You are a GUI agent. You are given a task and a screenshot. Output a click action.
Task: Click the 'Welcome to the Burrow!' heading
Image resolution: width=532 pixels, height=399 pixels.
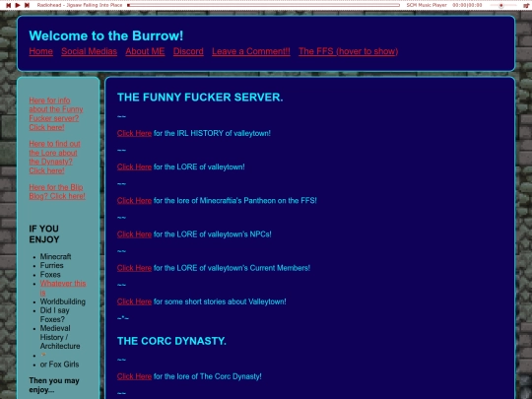click(106, 35)
